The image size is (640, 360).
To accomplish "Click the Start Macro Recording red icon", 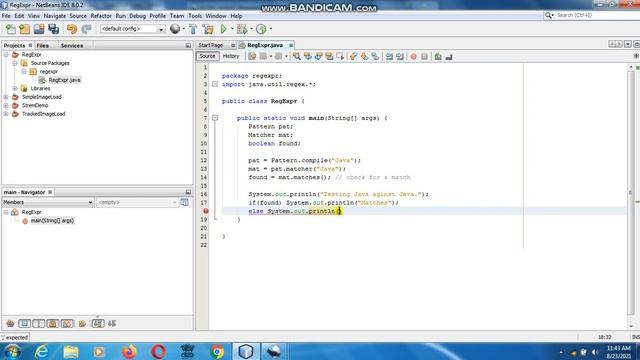I will pyautogui.click(x=413, y=56).
